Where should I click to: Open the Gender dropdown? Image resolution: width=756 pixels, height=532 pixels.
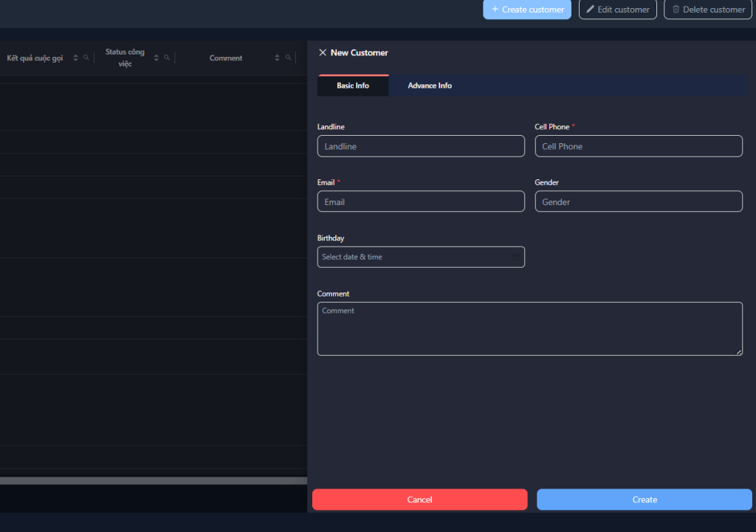click(638, 201)
